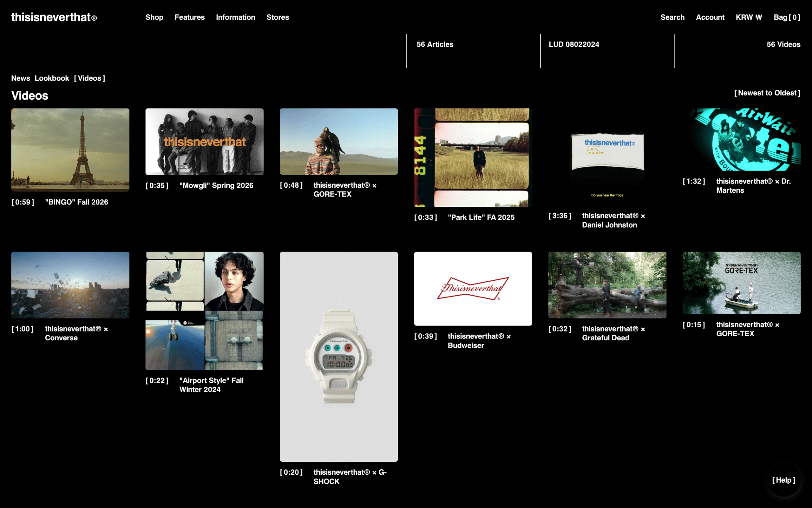Open the Grateful Dead forest thumbnail
This screenshot has width=812, height=508.
(607, 285)
